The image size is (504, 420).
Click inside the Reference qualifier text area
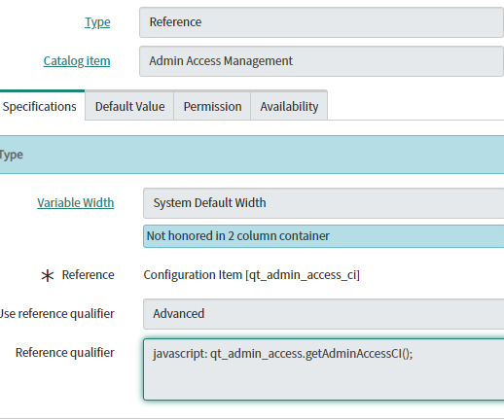[x=323, y=369]
